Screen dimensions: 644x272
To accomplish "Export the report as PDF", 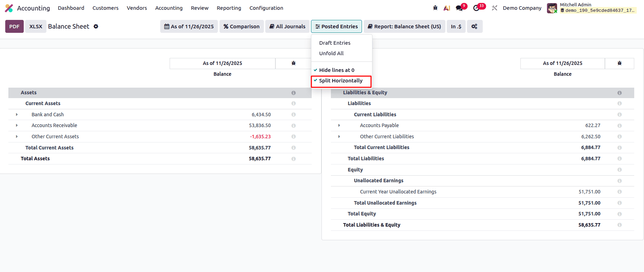I will (x=14, y=27).
